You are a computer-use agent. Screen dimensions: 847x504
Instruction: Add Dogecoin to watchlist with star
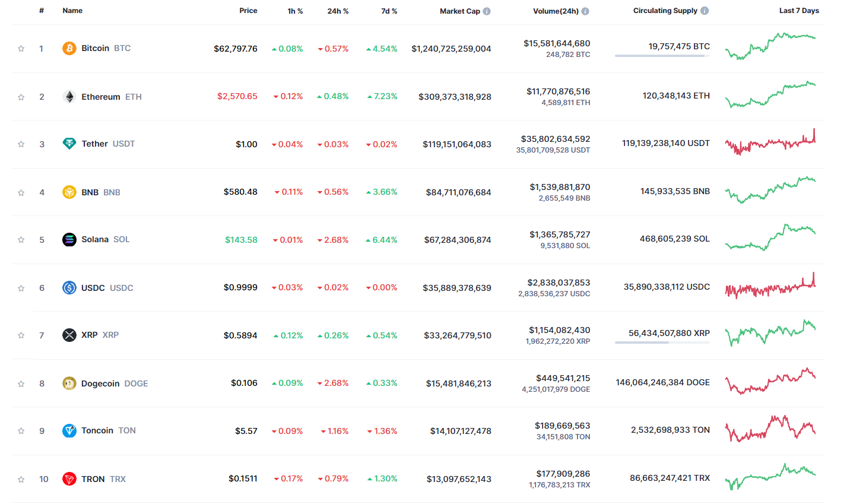[x=21, y=383]
